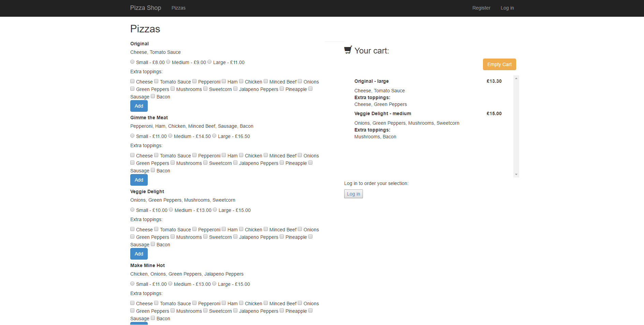The width and height of the screenshot is (644, 325).
Task: Tick Cheese topping on Make Mine Hot
Action: point(132,303)
